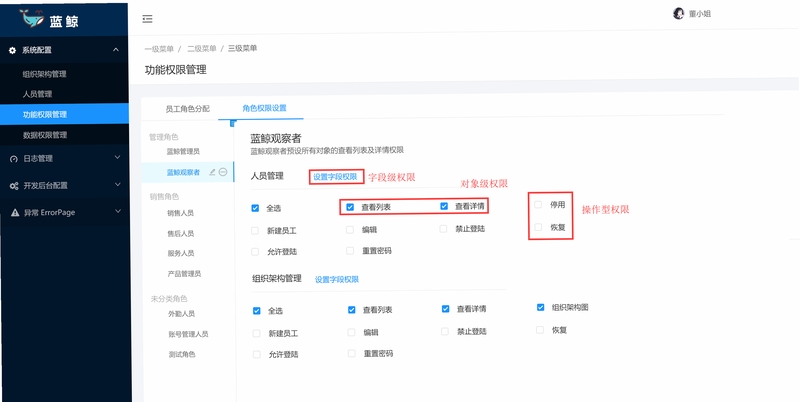Click 设置字段权限 link for 人员管理
The height and width of the screenshot is (402, 800).
coord(335,177)
